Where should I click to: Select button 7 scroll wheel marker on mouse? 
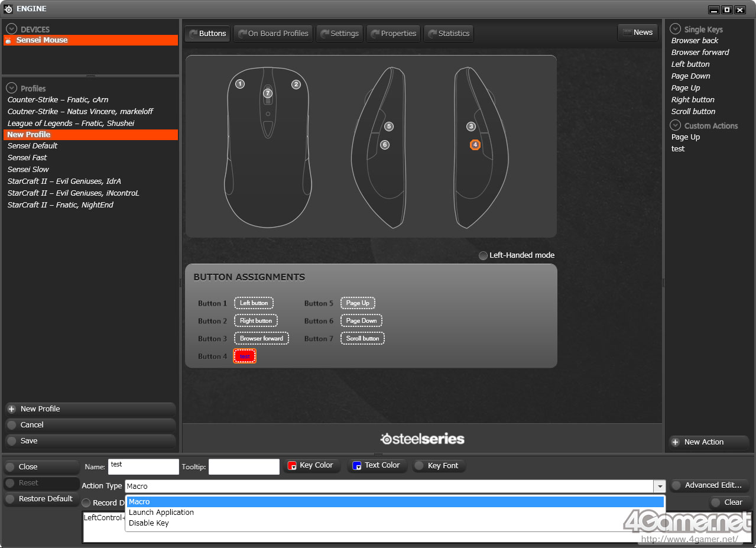point(268,93)
